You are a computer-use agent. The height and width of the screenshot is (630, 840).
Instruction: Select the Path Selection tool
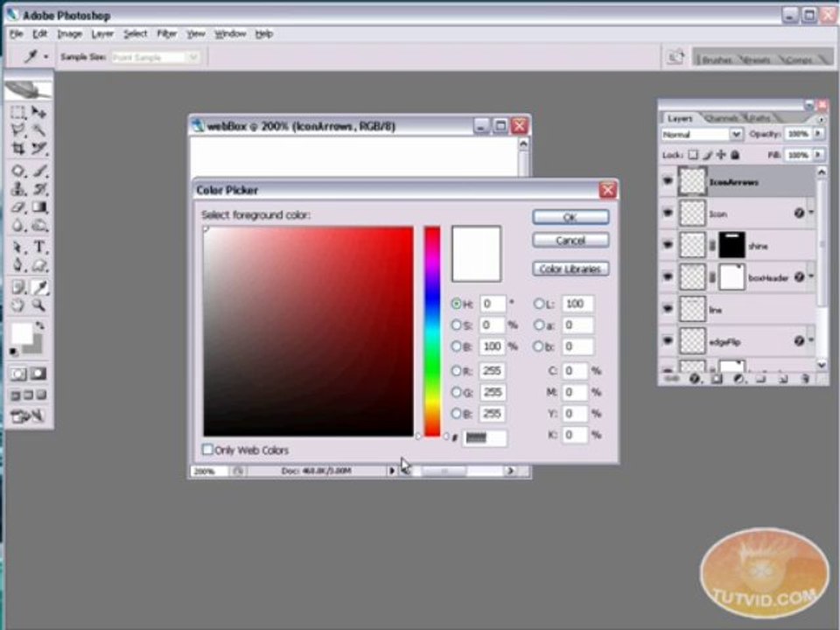point(18,248)
